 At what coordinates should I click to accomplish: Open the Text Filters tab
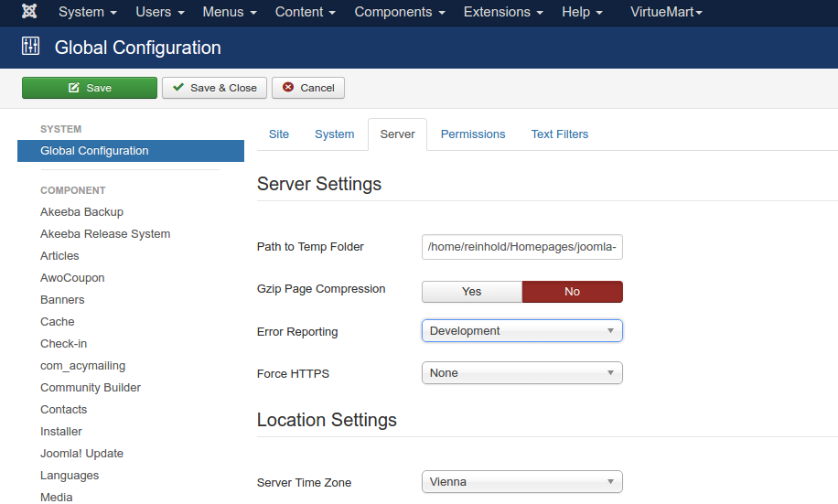click(x=559, y=134)
